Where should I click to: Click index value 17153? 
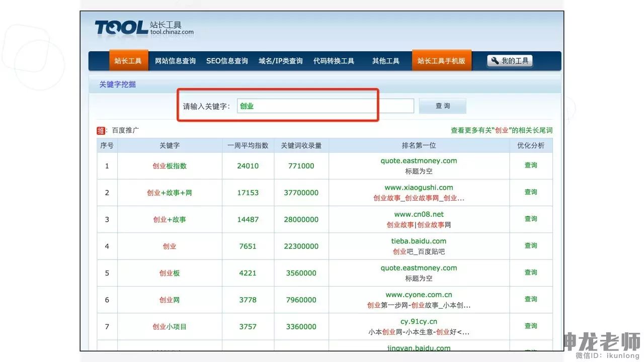(248, 193)
